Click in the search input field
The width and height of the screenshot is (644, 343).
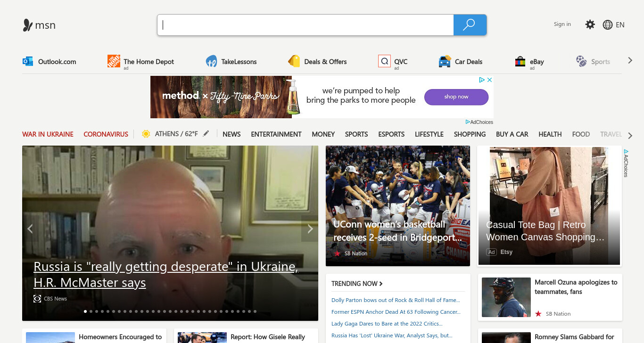305,25
